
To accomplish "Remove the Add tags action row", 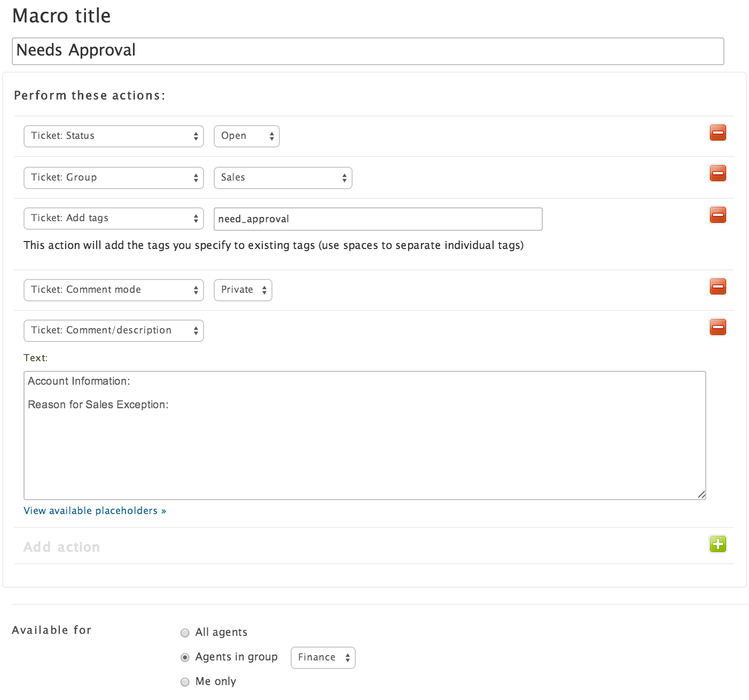I will click(717, 215).
